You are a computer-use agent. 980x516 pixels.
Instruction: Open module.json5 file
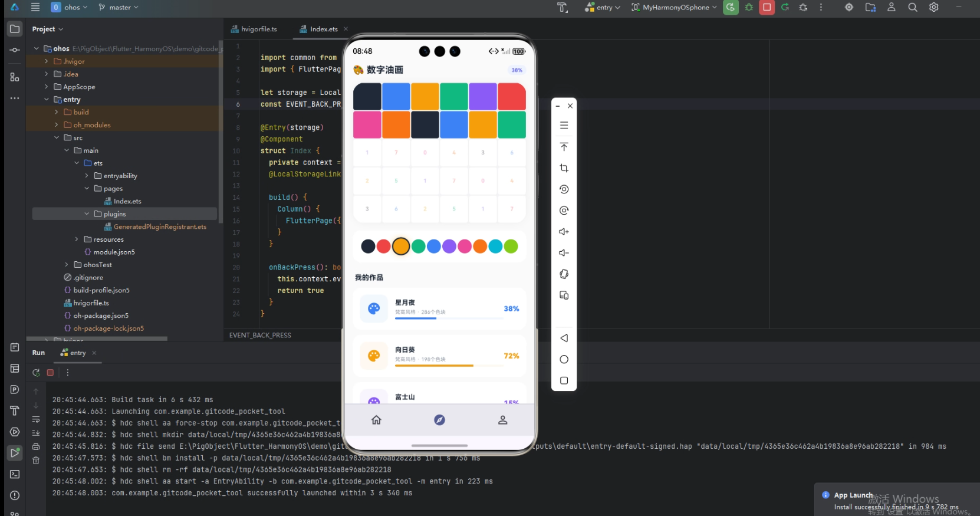click(x=110, y=252)
